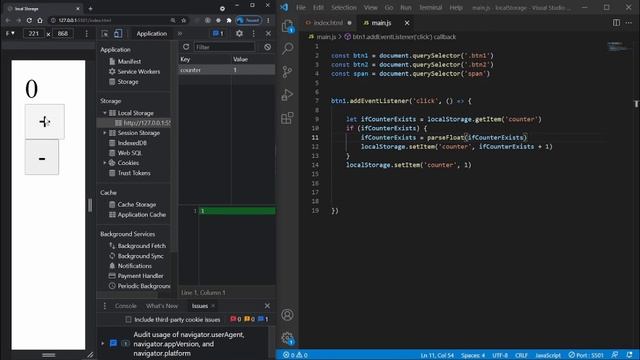Select the Background Sync item
This screenshot has width=640, height=360.
[140, 256]
